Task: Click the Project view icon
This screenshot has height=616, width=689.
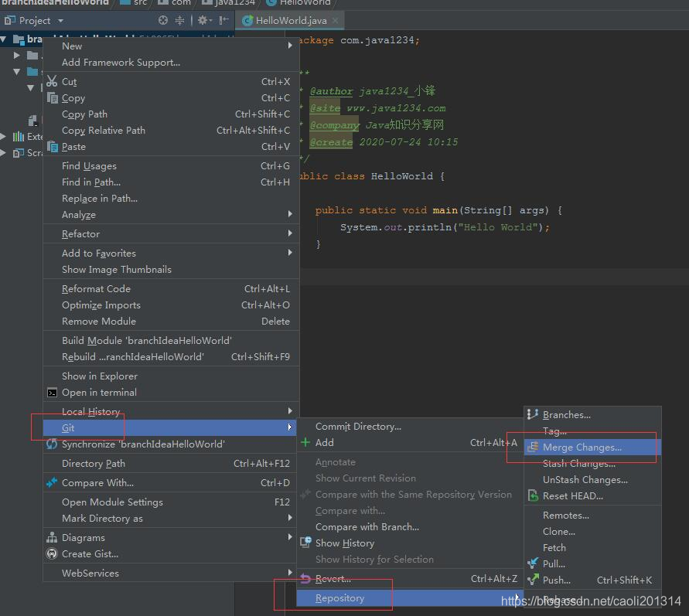Action: point(10,21)
